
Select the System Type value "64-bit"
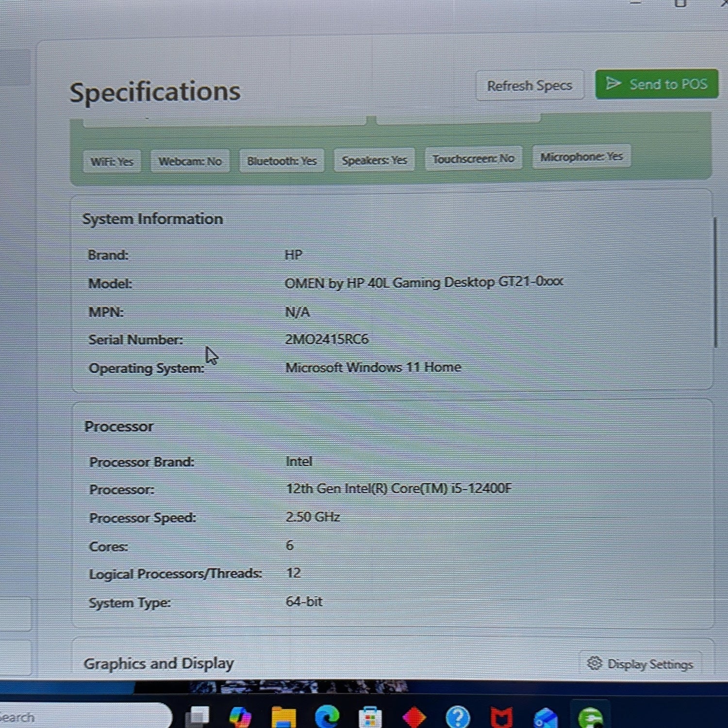coord(304,601)
